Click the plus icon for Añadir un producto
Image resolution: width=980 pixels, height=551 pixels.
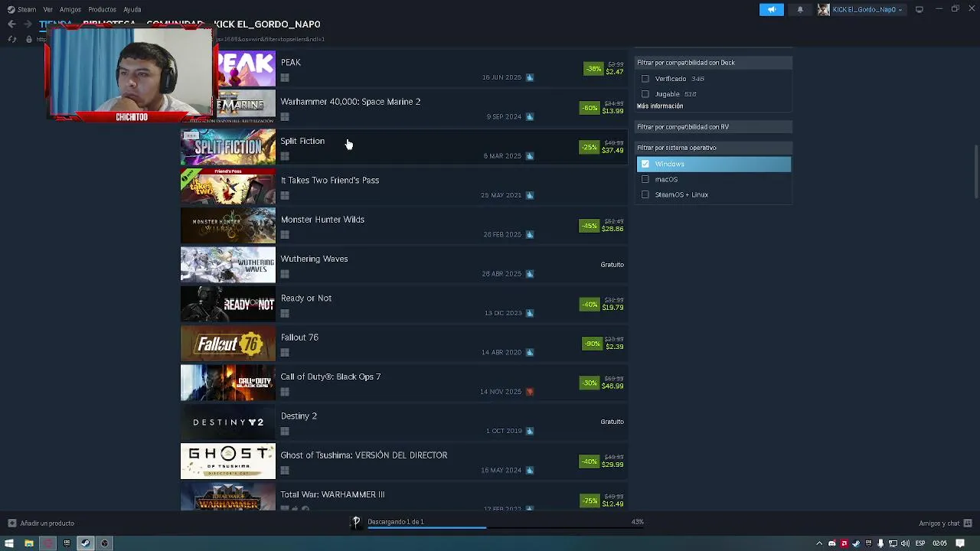11,523
